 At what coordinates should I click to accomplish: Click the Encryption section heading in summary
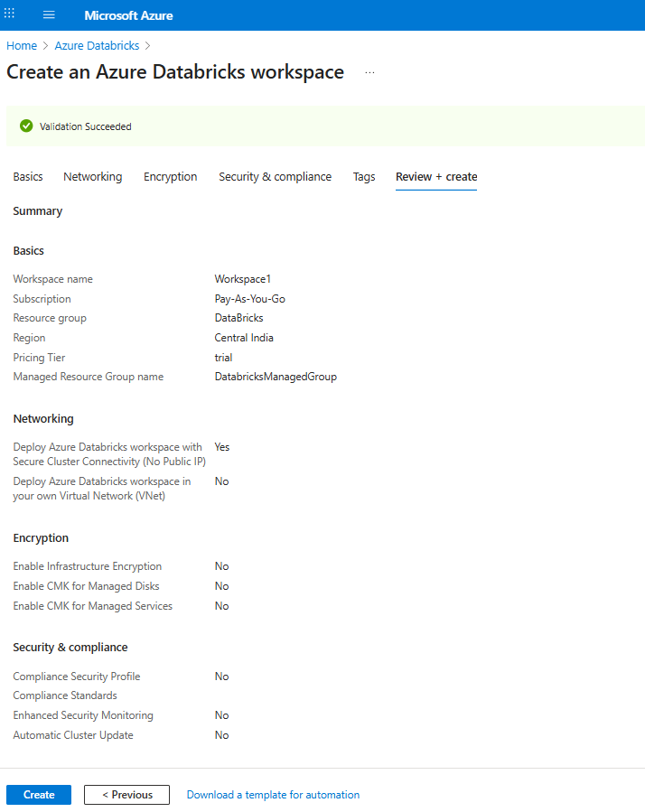[41, 537]
